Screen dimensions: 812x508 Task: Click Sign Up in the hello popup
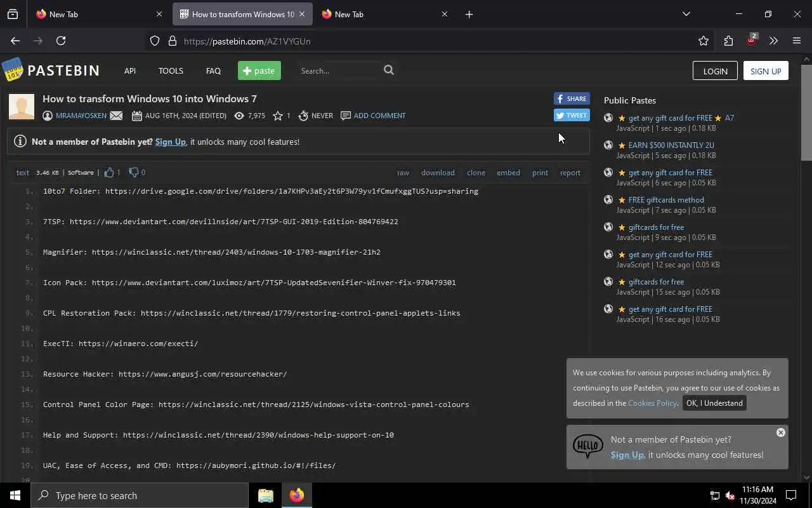coord(627,455)
